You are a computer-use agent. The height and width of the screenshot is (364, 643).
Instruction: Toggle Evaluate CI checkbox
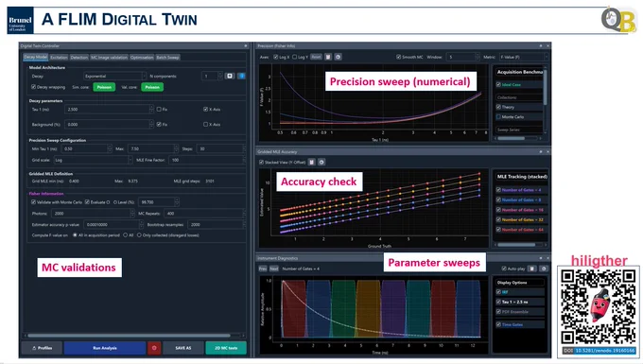(87, 202)
